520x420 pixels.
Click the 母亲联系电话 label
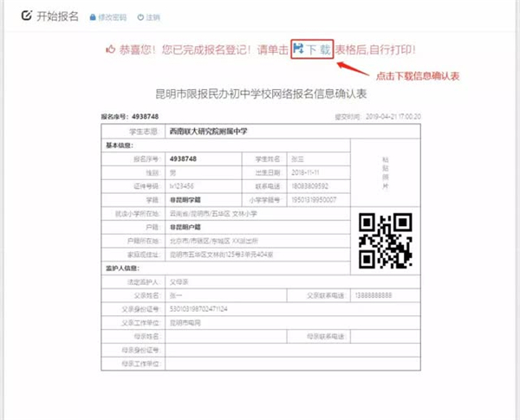pyautogui.click(x=326, y=337)
